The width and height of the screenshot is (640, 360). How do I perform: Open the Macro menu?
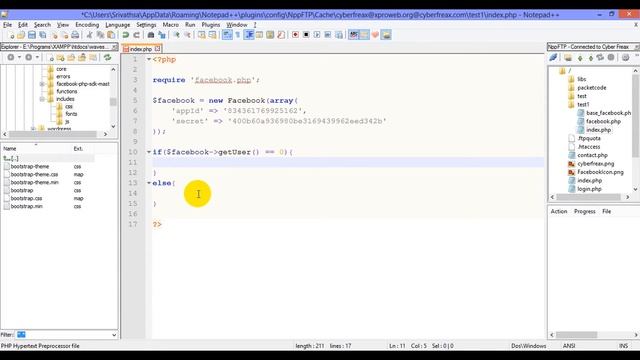(171, 25)
